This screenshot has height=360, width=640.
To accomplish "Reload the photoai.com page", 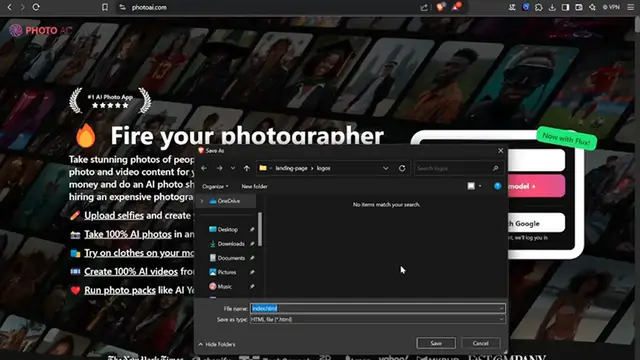I will 36,7.
